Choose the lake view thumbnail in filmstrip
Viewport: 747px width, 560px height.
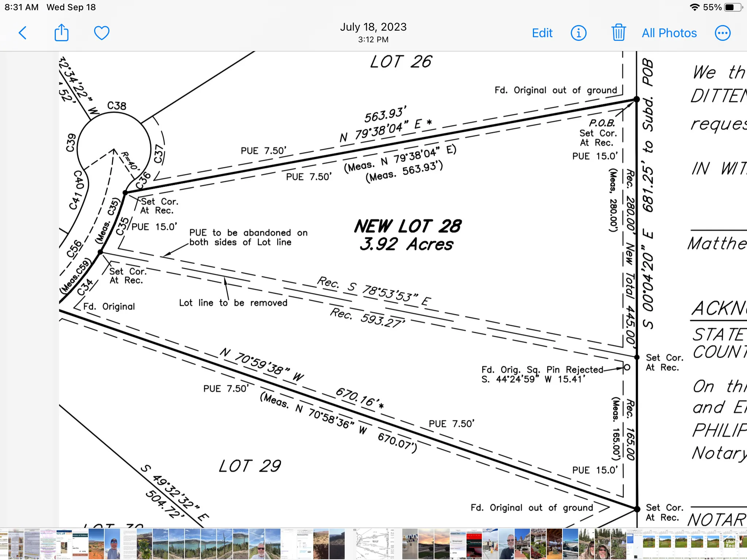(160, 544)
